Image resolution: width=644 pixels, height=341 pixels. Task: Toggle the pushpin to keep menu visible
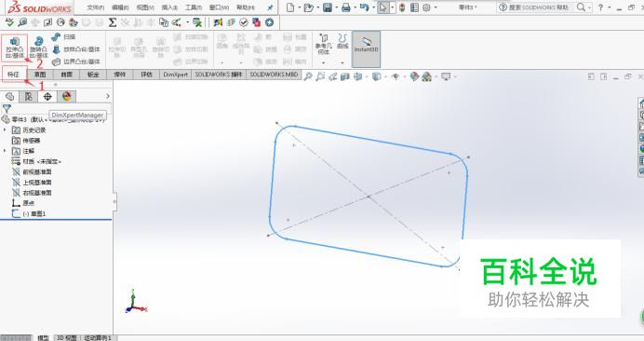(270, 7)
